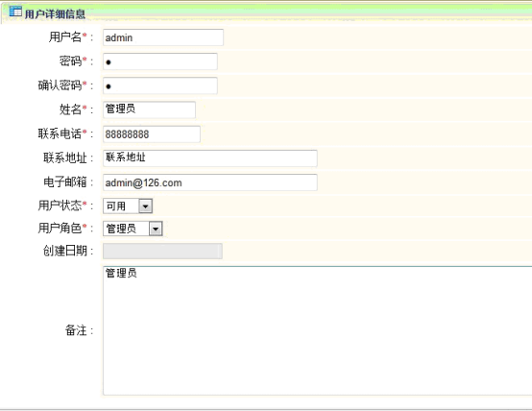Click the 姓名 label text
The width and height of the screenshot is (532, 411).
point(71,109)
